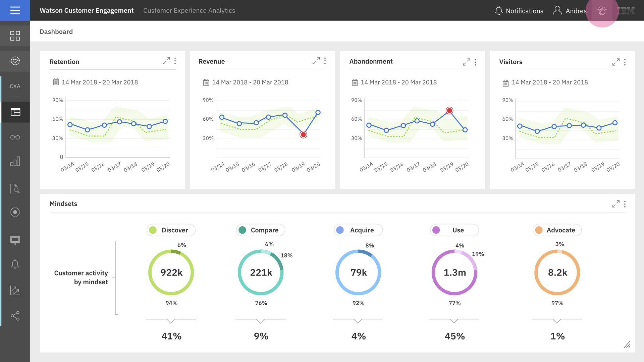Expand the chevron under Compare
Screen dimensions: 644x362
pyautogui.click(x=261, y=321)
